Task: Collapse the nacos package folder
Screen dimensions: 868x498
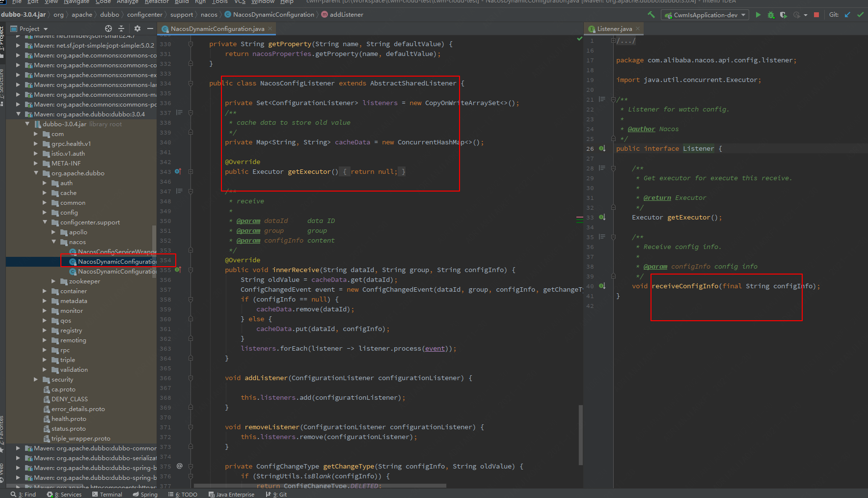Action: pyautogui.click(x=54, y=242)
